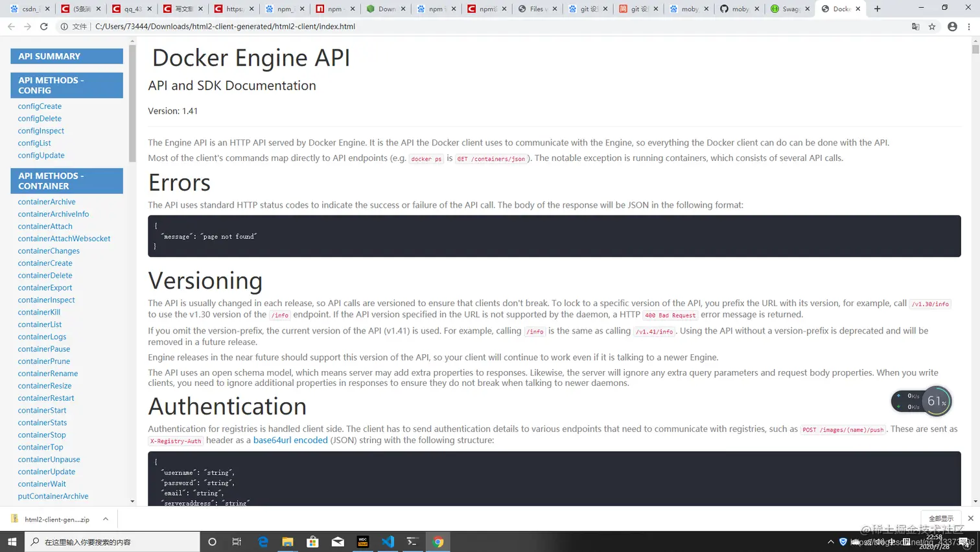
Task: Bookmark this page with the star icon
Action: coord(932,27)
